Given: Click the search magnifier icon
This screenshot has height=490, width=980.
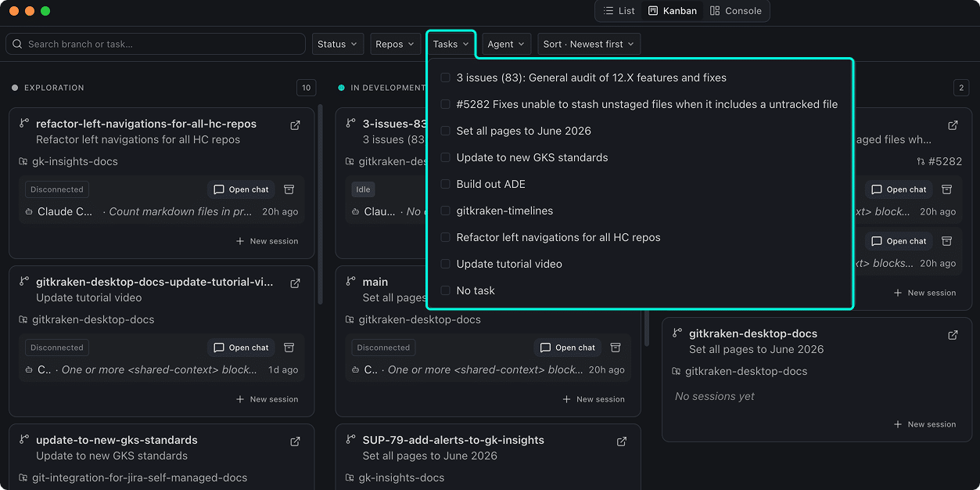Looking at the screenshot, I should (18, 44).
